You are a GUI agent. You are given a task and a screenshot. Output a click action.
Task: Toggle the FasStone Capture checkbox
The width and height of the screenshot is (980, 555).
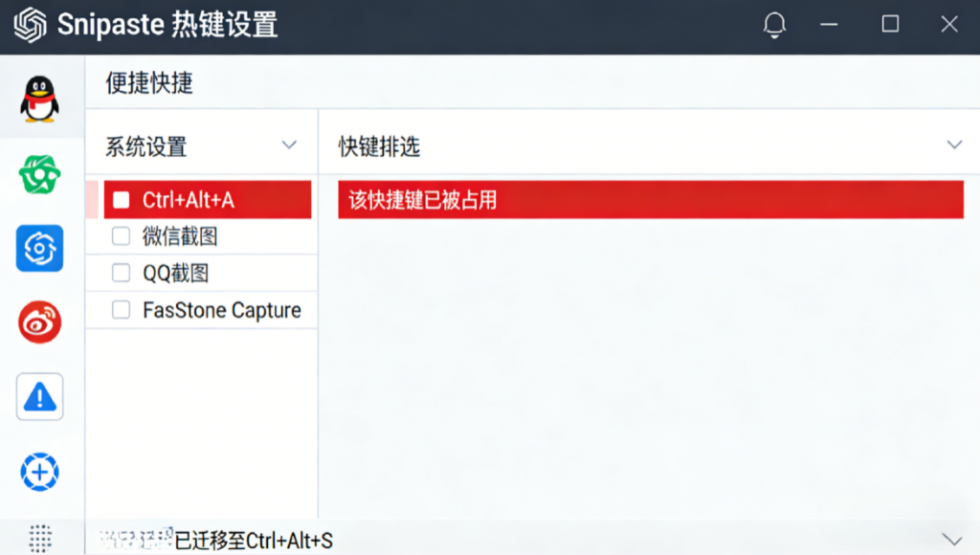(121, 310)
